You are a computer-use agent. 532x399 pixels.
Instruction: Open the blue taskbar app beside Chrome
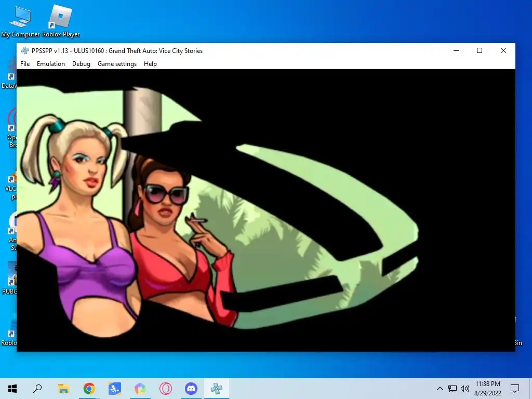[x=115, y=389]
